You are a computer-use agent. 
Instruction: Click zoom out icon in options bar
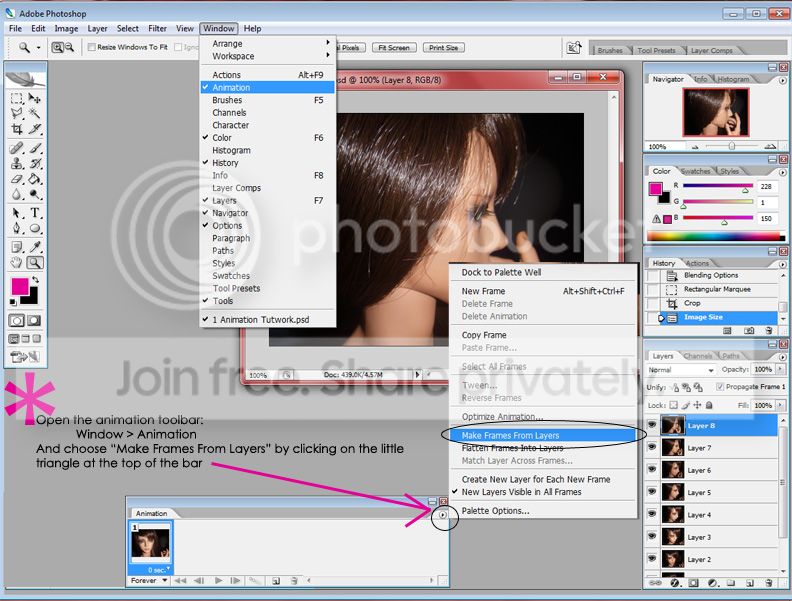pos(70,47)
